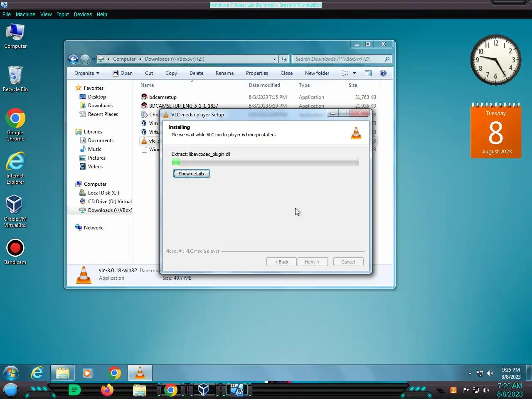Click Delete in the Explorer toolbar
532x399 pixels.
point(196,73)
